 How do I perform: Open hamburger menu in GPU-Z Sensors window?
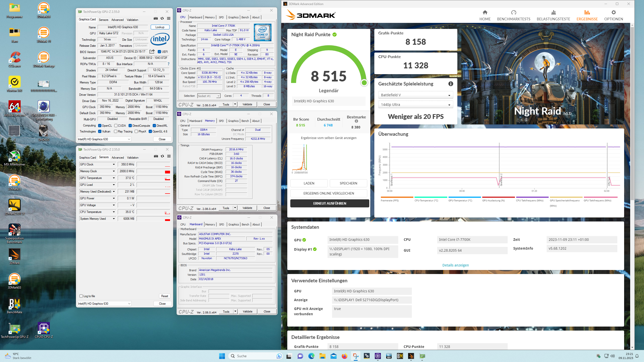[169, 156]
